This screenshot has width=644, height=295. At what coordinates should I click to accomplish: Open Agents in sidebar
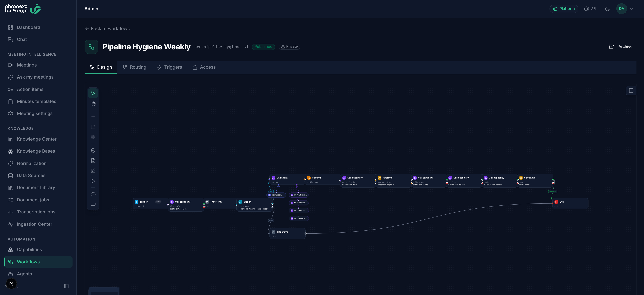point(38,274)
